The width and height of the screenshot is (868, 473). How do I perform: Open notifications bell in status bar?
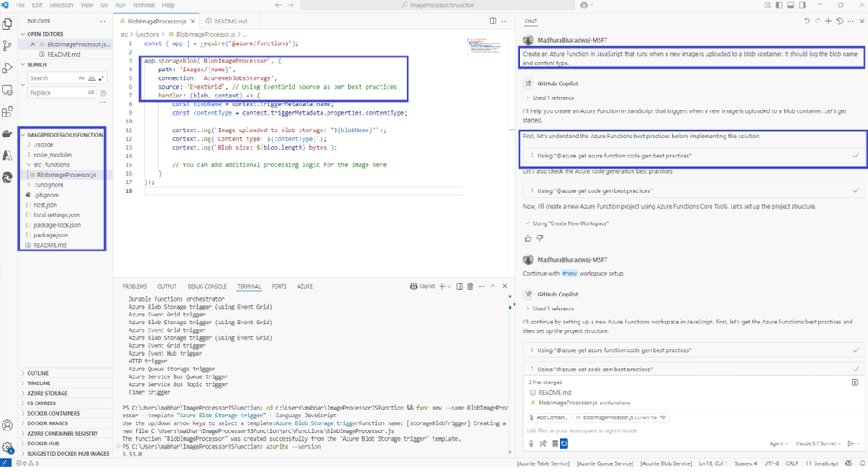[x=862, y=463]
